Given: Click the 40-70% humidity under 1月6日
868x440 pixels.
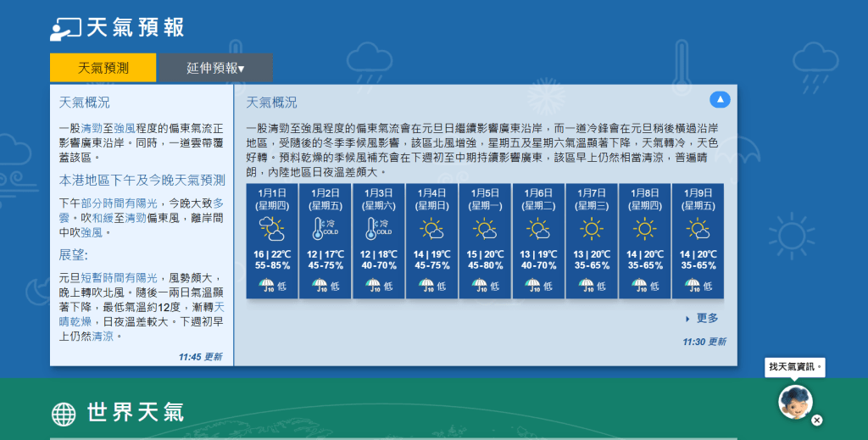Looking at the screenshot, I should click(538, 265).
